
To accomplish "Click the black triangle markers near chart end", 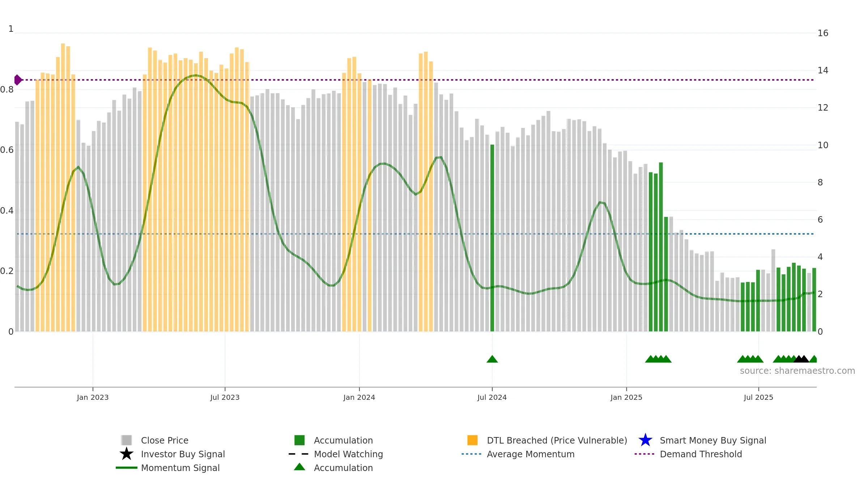I will point(801,359).
